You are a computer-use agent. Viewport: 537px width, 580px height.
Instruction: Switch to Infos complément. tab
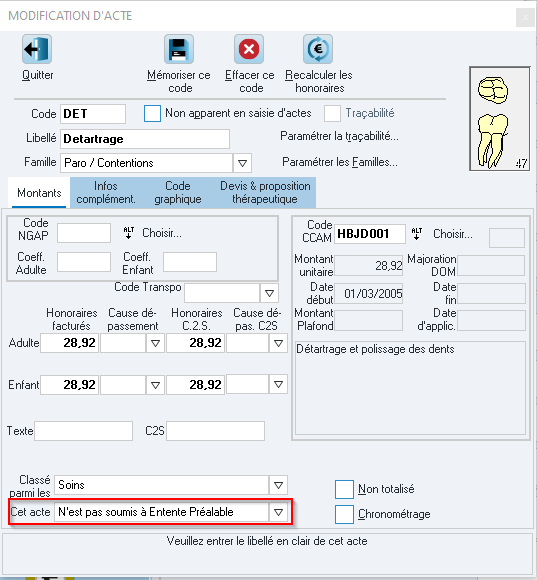[x=106, y=192]
